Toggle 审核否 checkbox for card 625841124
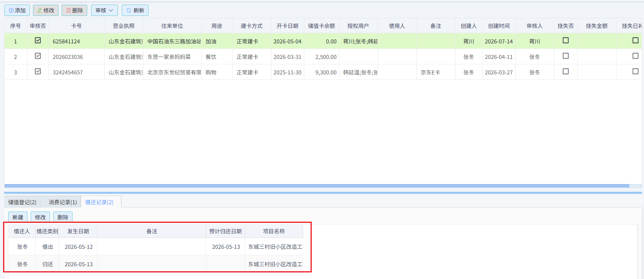This screenshot has width=644, height=279. click(38, 40)
